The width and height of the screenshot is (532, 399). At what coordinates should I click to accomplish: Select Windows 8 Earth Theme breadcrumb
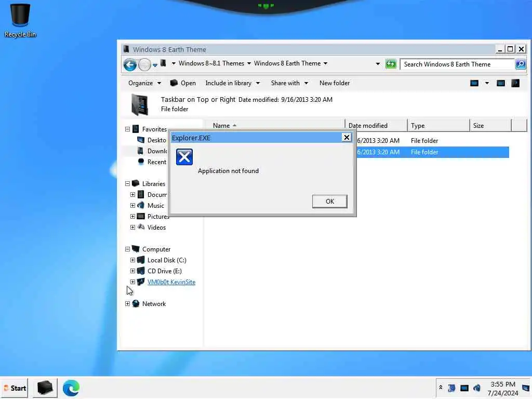287,63
